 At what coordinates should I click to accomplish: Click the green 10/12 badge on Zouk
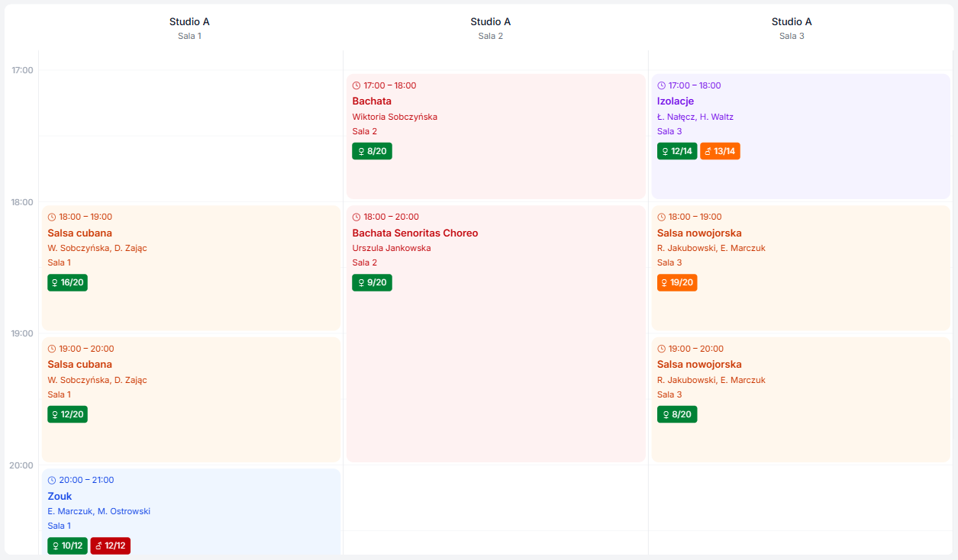tap(67, 546)
